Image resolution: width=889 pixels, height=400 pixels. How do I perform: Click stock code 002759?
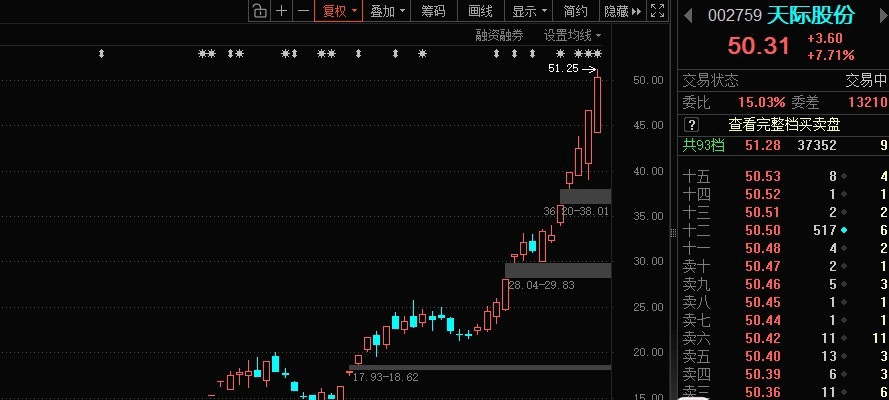click(734, 15)
